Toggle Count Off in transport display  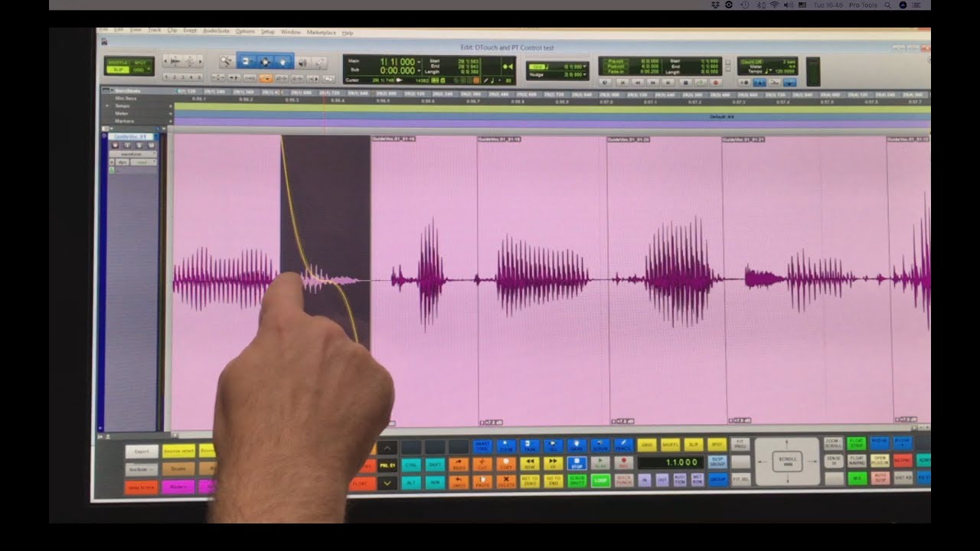click(752, 61)
